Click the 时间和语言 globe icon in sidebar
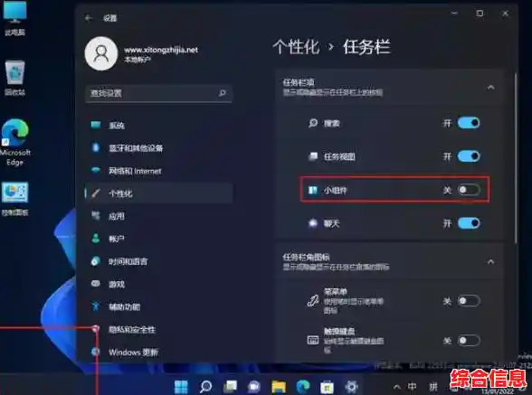The width and height of the screenshot is (532, 395). click(x=96, y=260)
